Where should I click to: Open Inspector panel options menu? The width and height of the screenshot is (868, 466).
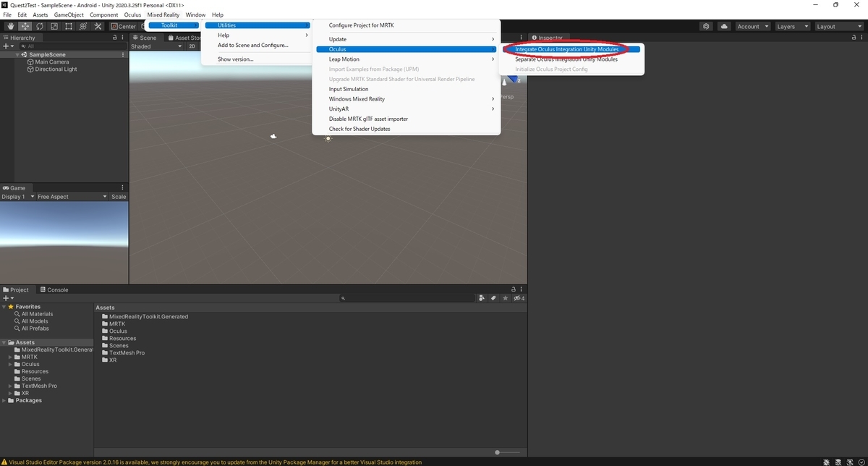[861, 37]
